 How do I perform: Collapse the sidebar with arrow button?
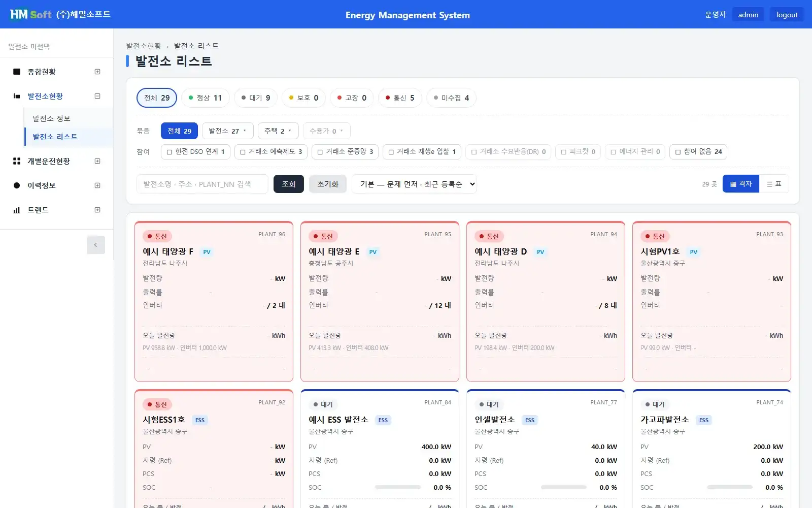point(95,245)
